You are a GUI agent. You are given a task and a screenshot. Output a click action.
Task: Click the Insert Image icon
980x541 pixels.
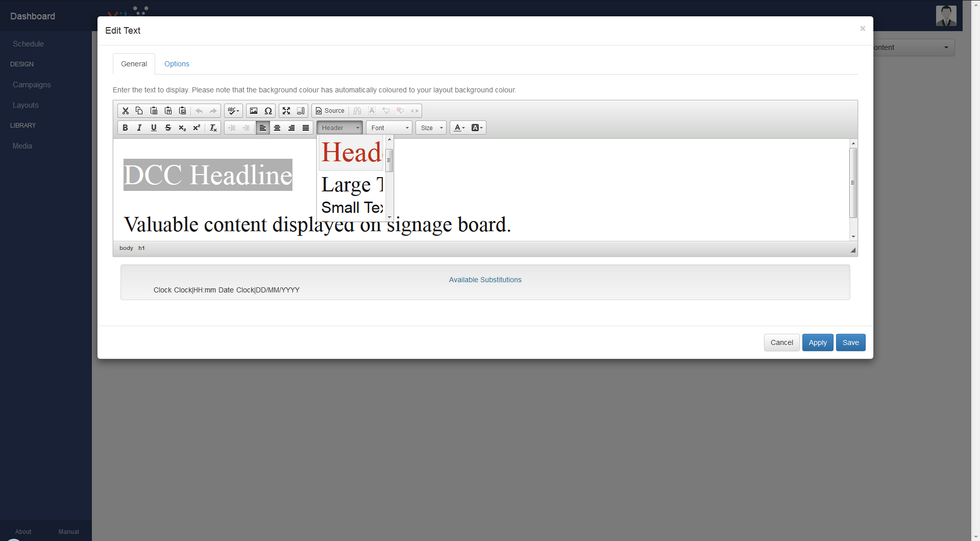coord(254,111)
